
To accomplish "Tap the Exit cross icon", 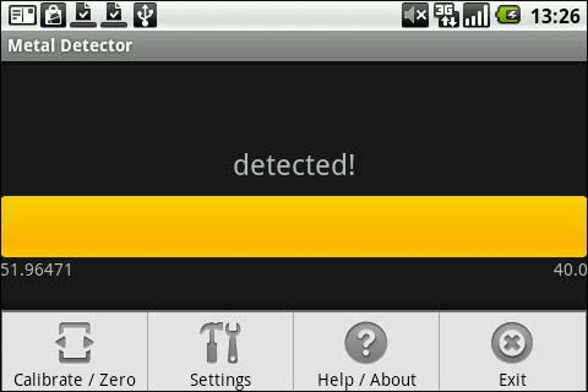I will coord(512,342).
